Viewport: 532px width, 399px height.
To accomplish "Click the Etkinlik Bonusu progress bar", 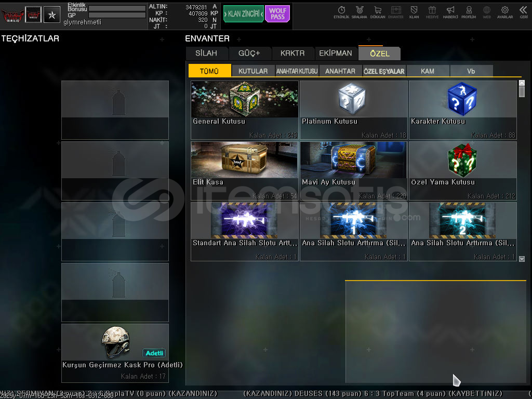I will pos(117,8).
